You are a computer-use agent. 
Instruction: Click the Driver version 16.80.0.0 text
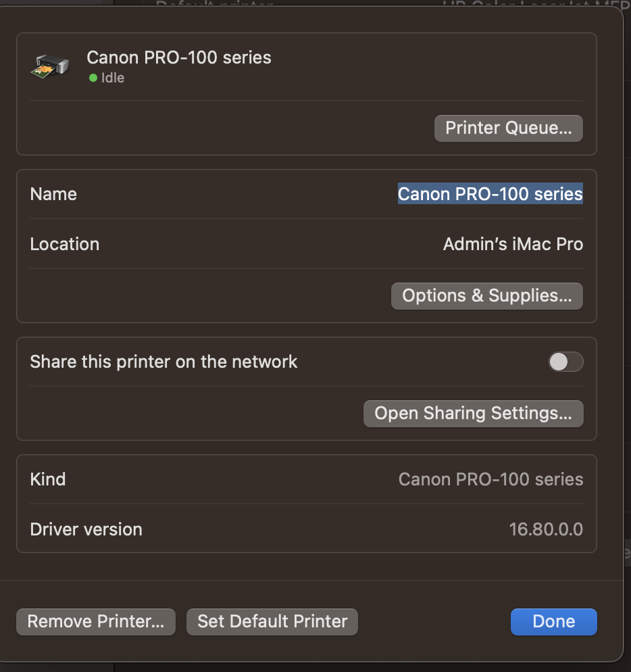(x=547, y=529)
